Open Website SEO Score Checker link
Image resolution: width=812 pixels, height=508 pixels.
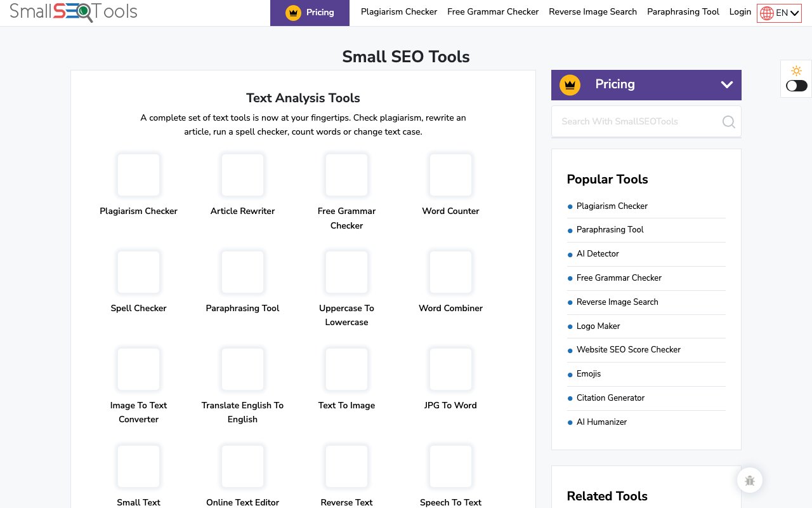629,349
